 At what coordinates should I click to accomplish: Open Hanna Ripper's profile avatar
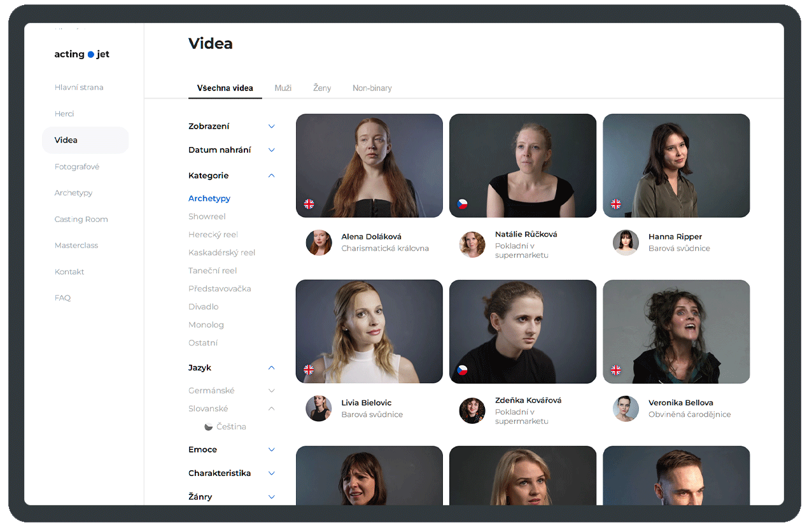(626, 242)
